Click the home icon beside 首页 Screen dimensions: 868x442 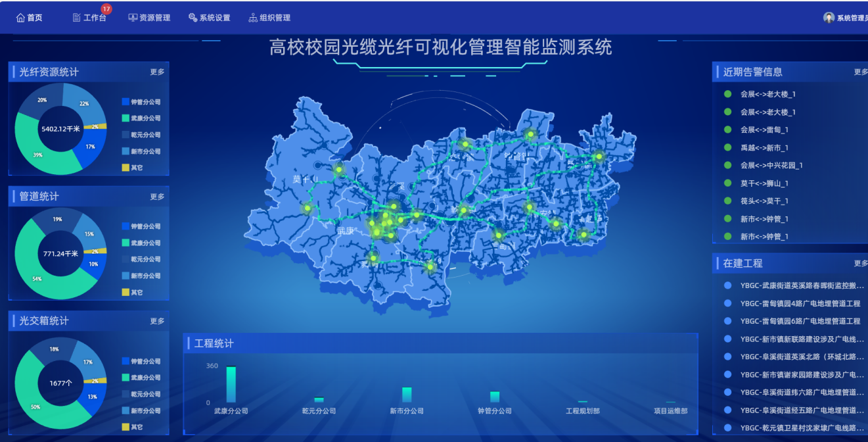tap(20, 18)
